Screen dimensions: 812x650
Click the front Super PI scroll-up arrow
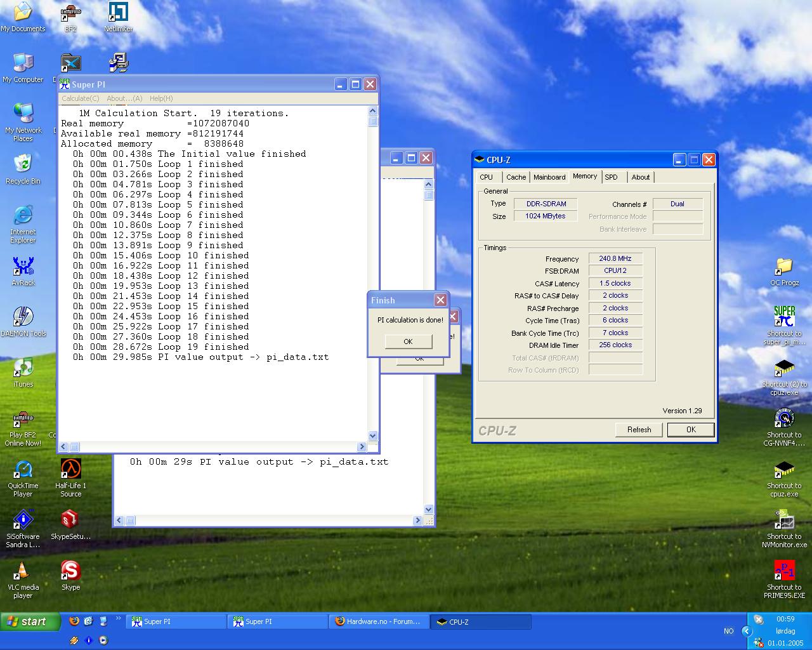(x=373, y=111)
